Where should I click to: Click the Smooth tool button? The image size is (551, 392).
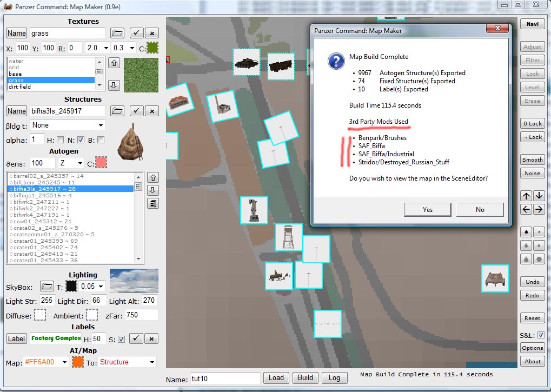[x=533, y=160]
